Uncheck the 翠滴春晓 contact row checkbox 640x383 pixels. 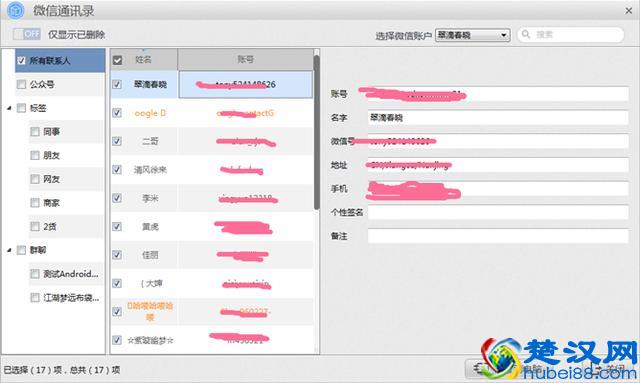coord(117,85)
